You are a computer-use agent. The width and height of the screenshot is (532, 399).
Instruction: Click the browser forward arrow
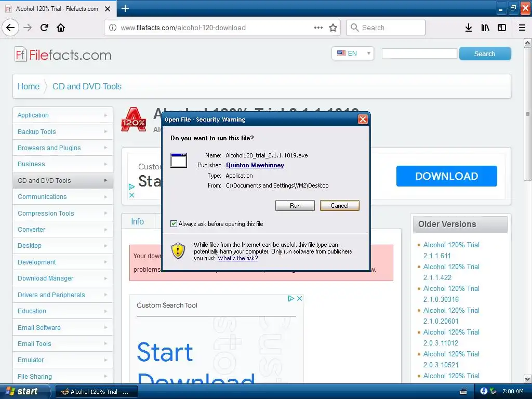click(28, 28)
